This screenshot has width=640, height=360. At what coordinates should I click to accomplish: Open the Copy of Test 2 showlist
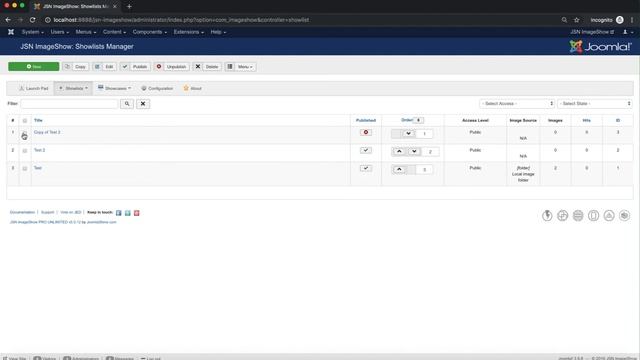(x=47, y=132)
